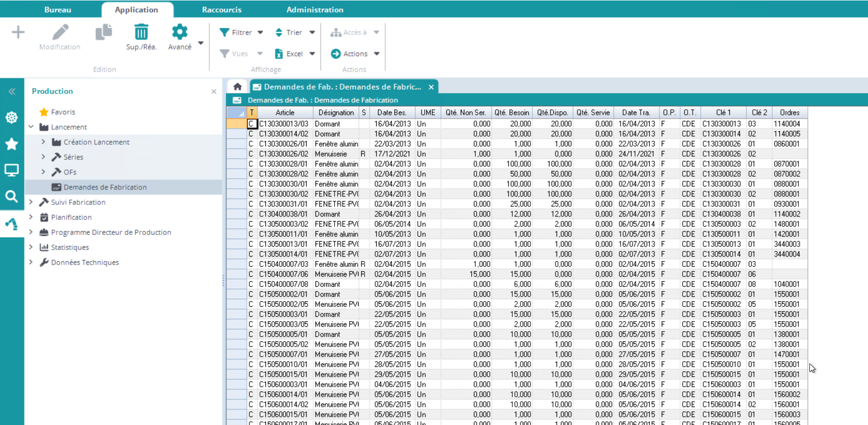Click the Date Bes. column header
This screenshot has height=425, width=868.
(391, 112)
